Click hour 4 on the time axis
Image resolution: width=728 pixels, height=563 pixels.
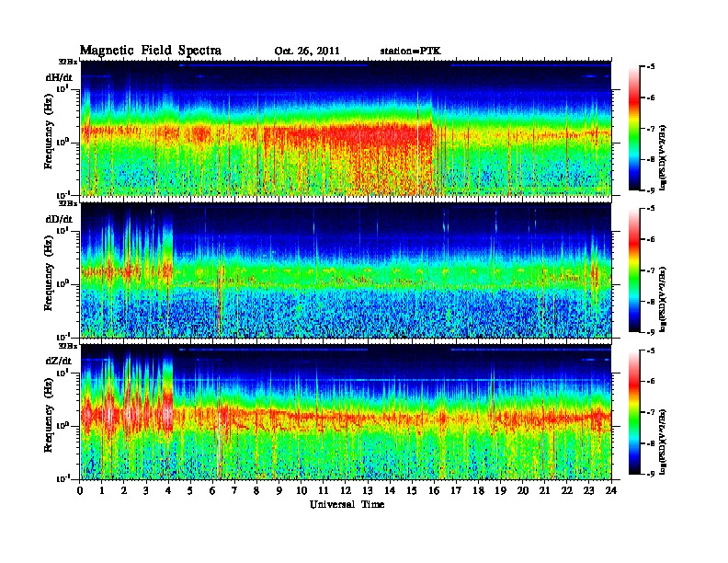click(x=168, y=490)
